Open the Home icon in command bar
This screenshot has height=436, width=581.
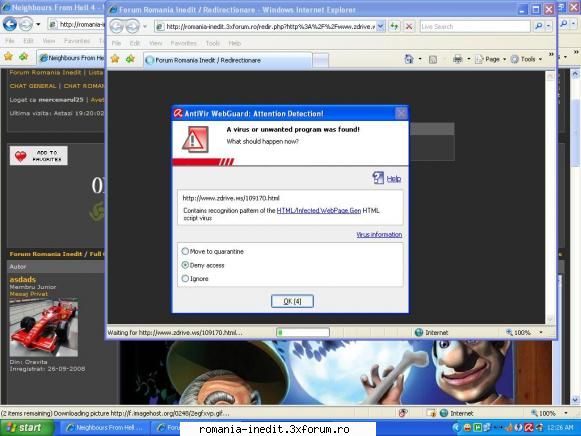409,59
